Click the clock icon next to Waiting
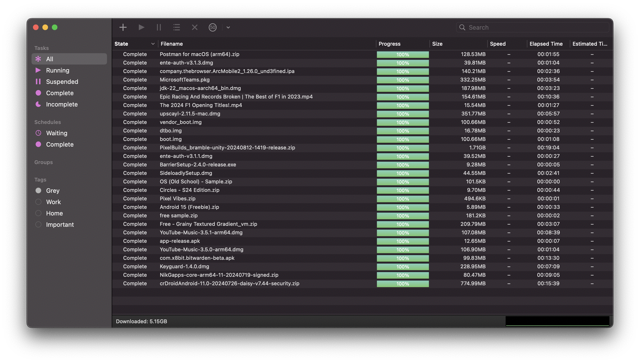 click(x=38, y=133)
